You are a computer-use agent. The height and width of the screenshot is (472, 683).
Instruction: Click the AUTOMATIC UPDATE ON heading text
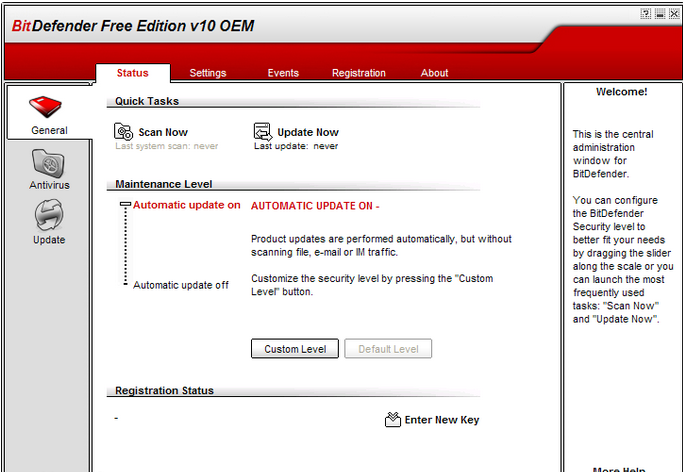(x=315, y=206)
